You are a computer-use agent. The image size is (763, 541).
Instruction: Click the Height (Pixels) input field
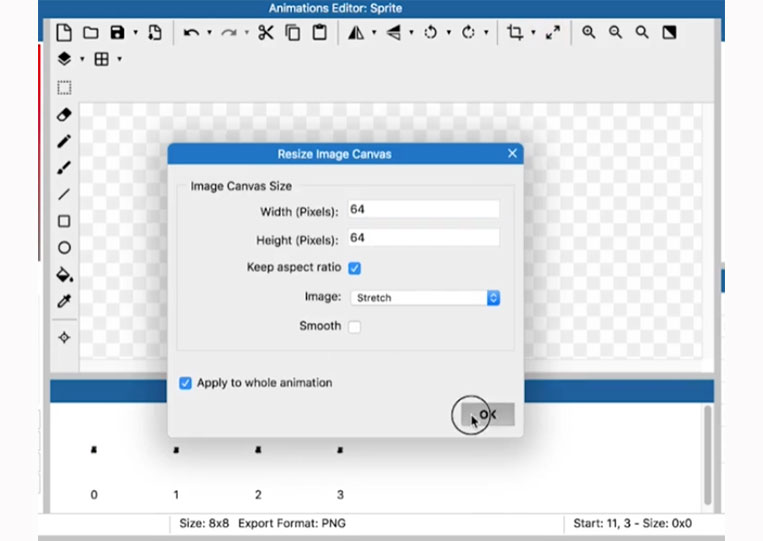[423, 237]
